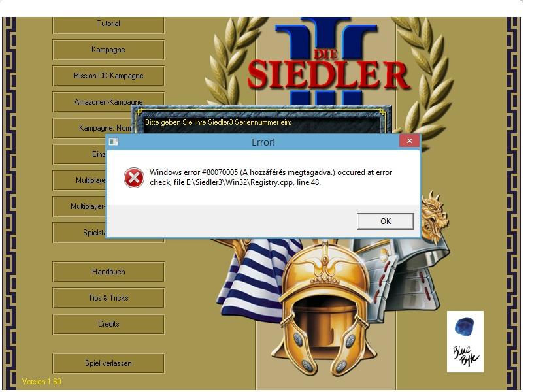This screenshot has height=392, width=547.
Task: Click the red error X icon
Action: click(x=133, y=178)
